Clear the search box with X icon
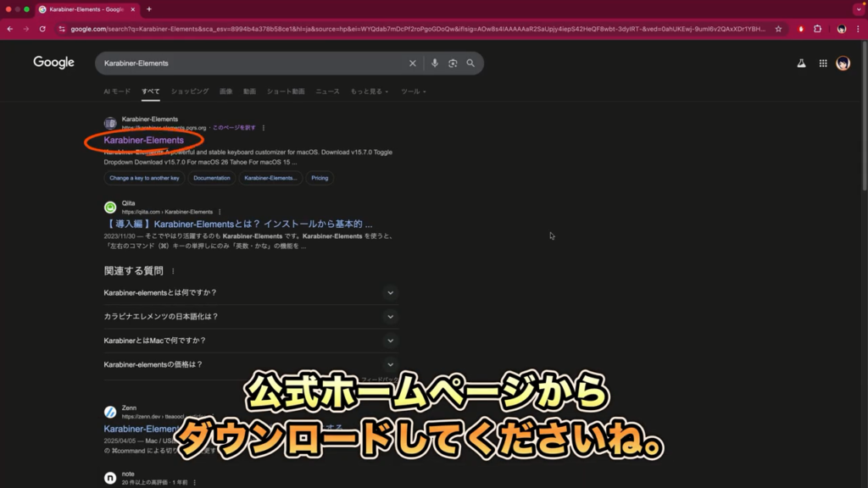The image size is (868, 488). pos(413,64)
